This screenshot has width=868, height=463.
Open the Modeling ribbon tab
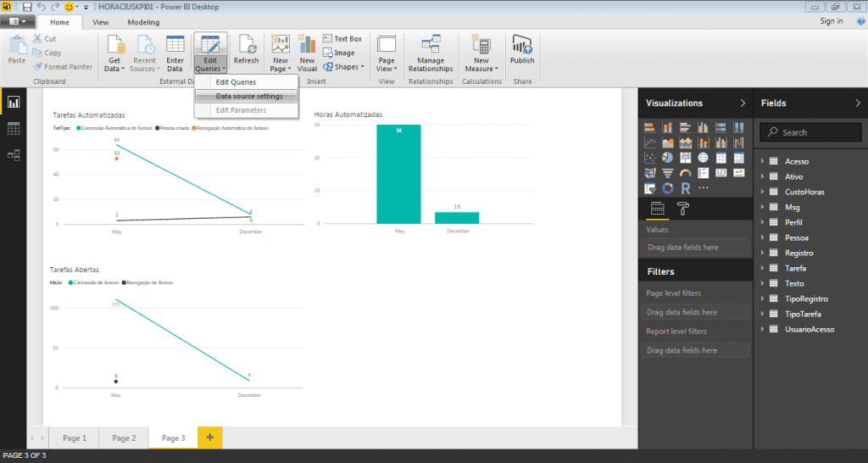[x=143, y=22]
